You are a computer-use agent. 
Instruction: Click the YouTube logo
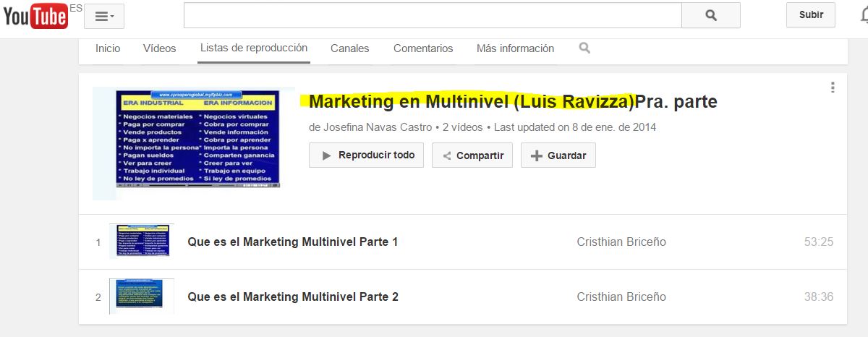[35, 16]
